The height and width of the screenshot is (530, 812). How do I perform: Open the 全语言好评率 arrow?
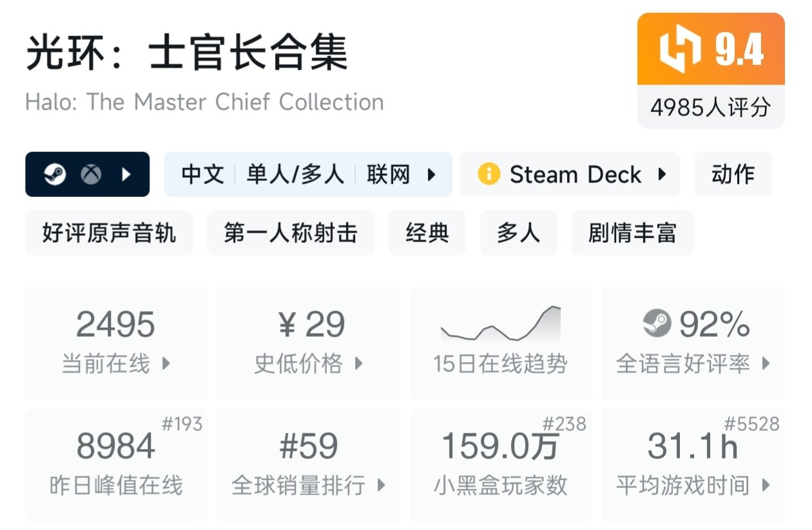766,364
